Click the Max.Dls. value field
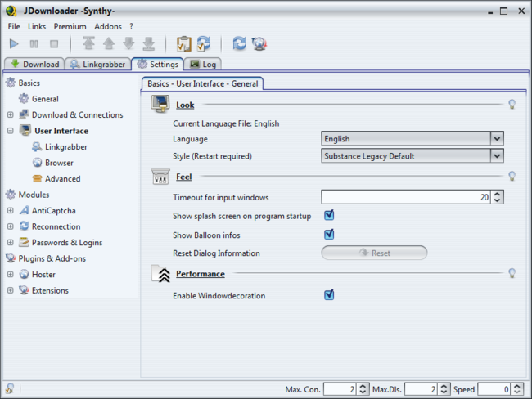Image resolution: width=532 pixels, height=399 pixels. pos(421,389)
